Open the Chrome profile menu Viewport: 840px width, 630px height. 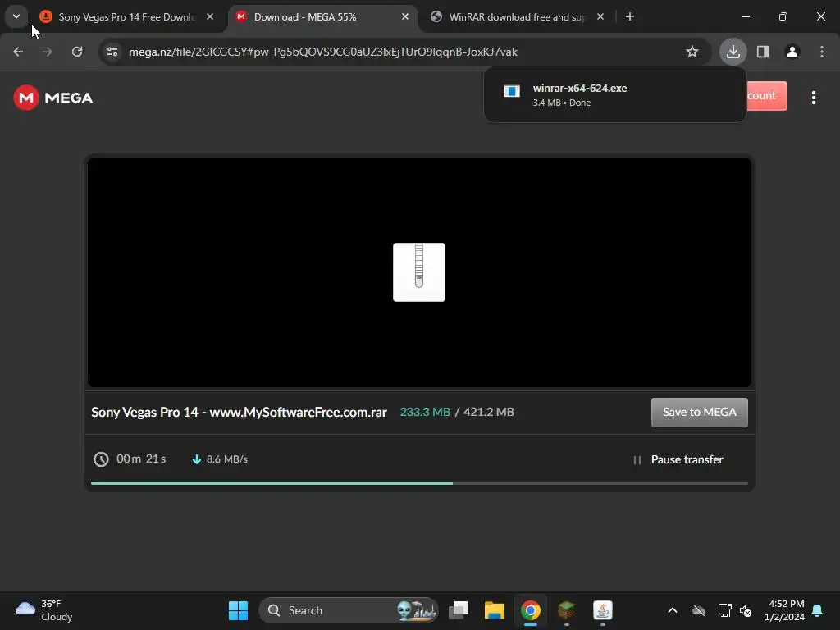(x=792, y=52)
